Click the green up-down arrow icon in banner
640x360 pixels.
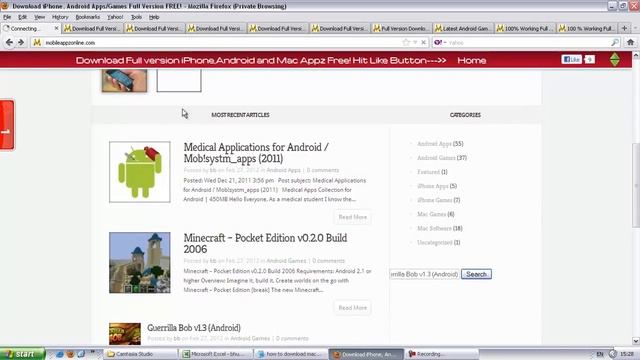pyautogui.click(x=615, y=60)
